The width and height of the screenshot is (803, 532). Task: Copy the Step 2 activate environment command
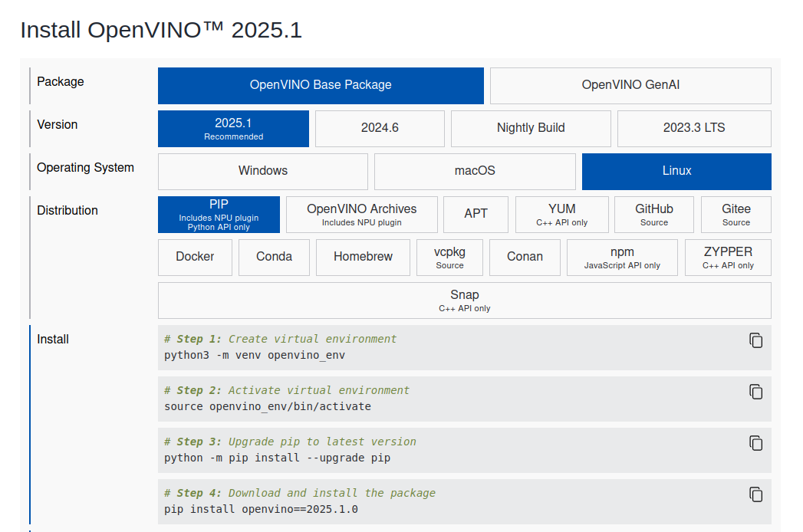click(756, 392)
